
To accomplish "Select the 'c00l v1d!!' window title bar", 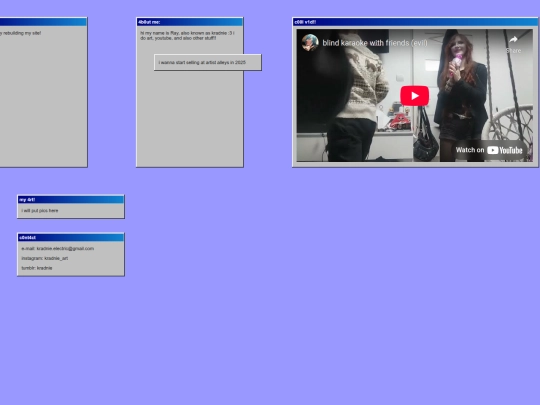I will pos(416,22).
